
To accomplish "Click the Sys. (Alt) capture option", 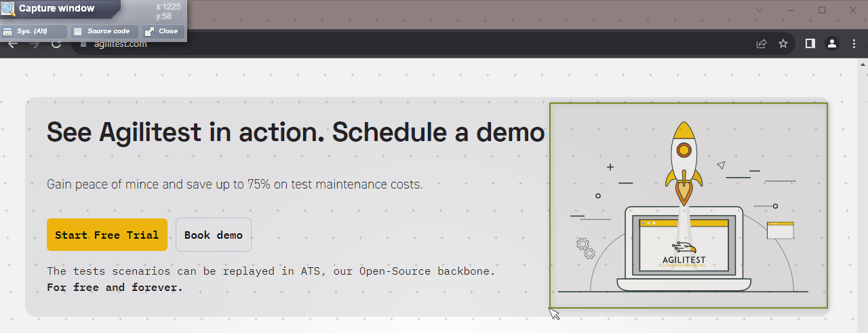I will point(34,31).
